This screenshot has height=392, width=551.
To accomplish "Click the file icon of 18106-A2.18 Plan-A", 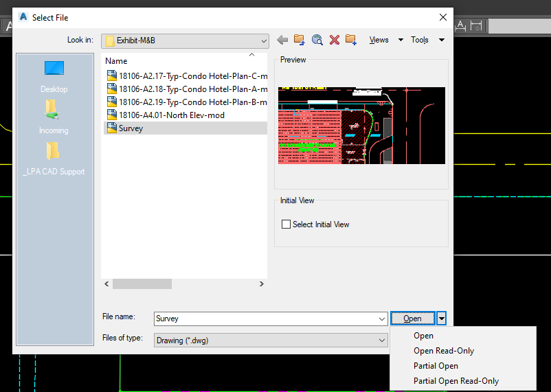I will coord(112,89).
